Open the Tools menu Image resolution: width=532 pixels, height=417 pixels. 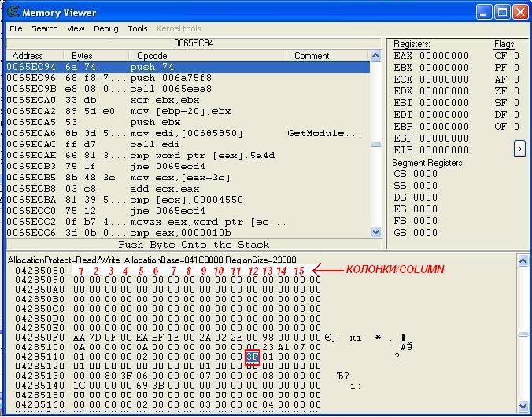tap(138, 28)
